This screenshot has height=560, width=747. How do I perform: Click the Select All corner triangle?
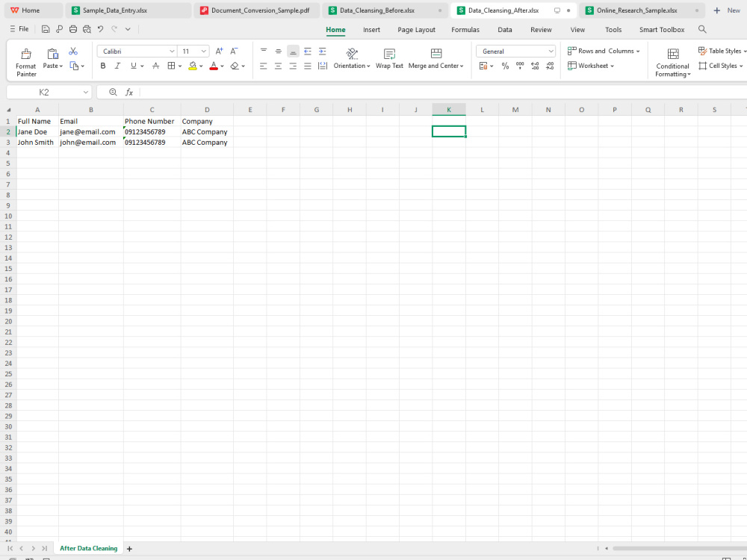[8, 110]
